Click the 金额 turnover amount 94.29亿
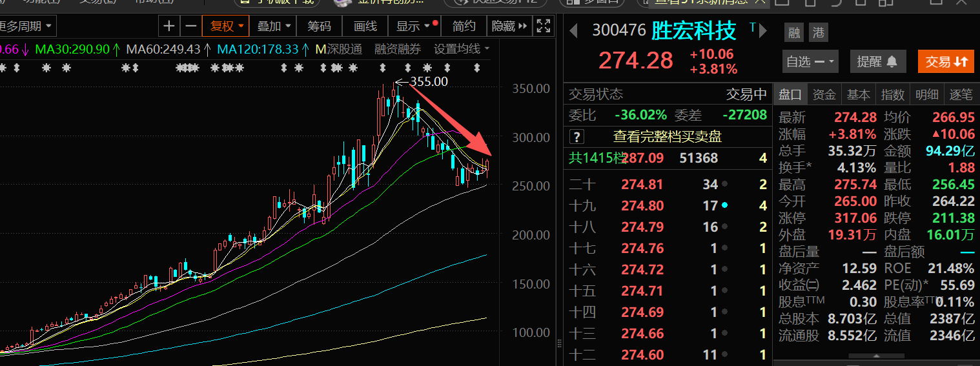This screenshot has width=980, height=366. point(950,151)
